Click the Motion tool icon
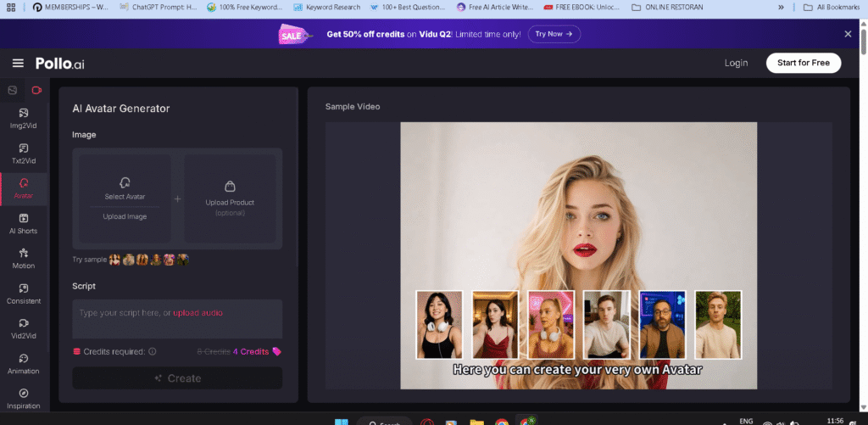This screenshot has width=868, height=425. [23, 258]
